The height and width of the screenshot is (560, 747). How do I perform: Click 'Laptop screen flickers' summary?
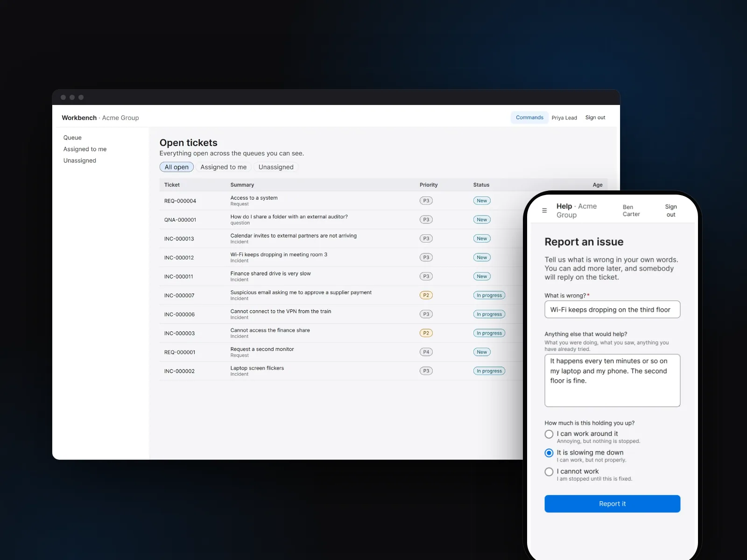point(257,368)
